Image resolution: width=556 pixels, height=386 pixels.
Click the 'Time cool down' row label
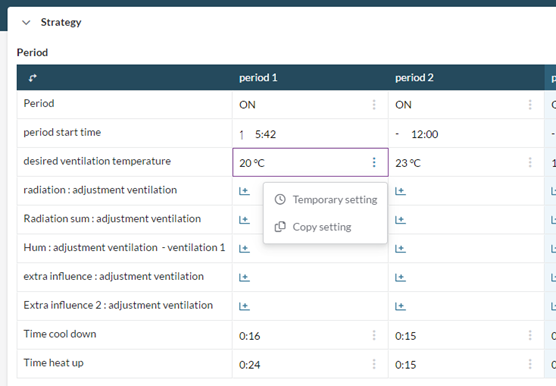tap(60, 334)
